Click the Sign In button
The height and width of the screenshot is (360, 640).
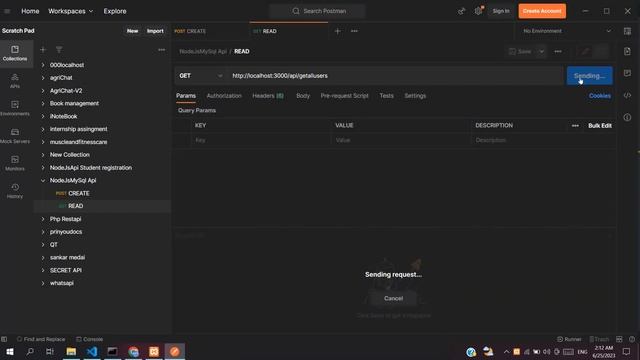tap(501, 11)
